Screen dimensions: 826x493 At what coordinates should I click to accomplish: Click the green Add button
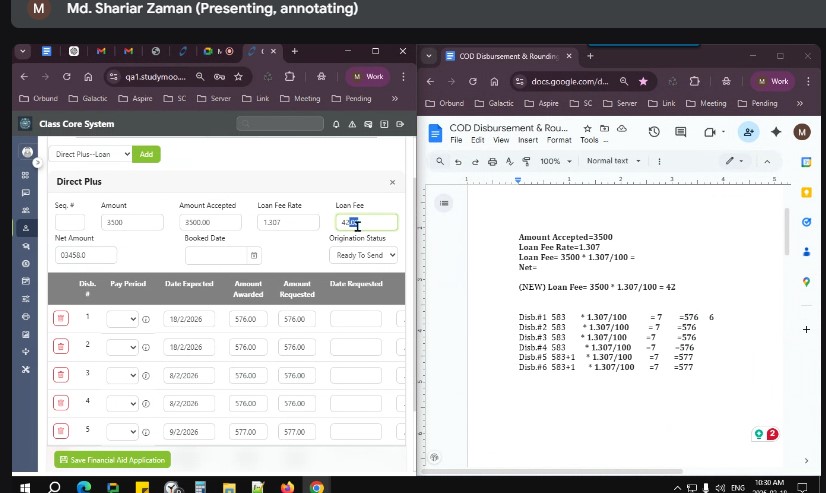[x=147, y=154]
